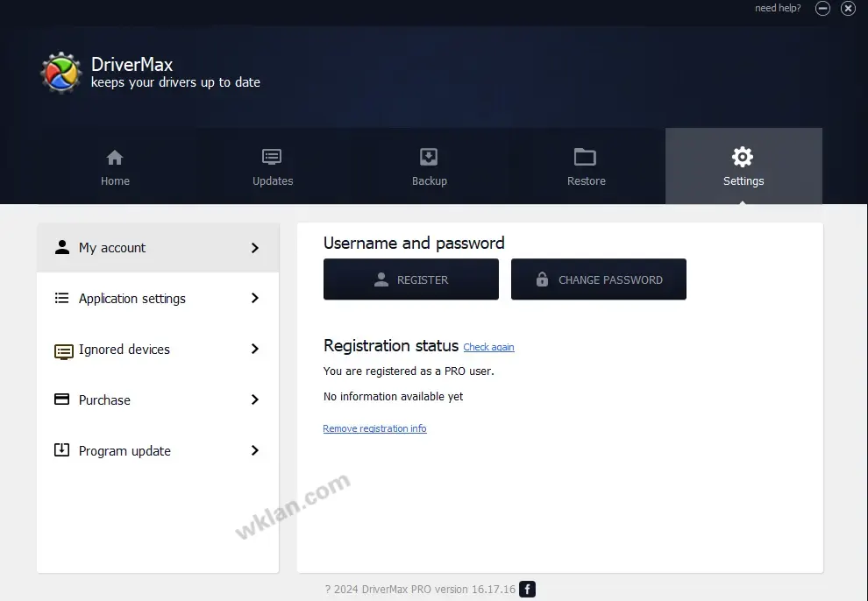Switch to the Home tab
Screen dimensions: 868x601
click(x=115, y=166)
